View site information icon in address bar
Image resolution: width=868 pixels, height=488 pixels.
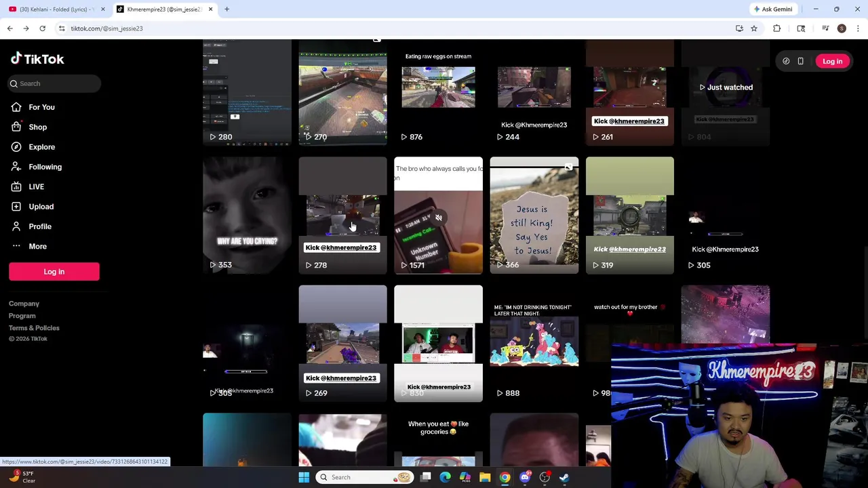pyautogui.click(x=62, y=28)
